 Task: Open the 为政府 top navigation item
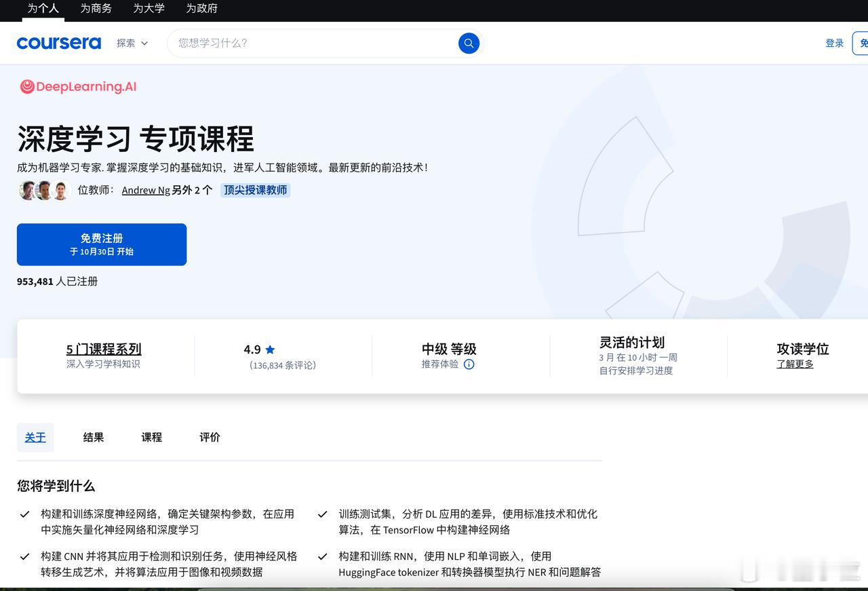tap(202, 9)
